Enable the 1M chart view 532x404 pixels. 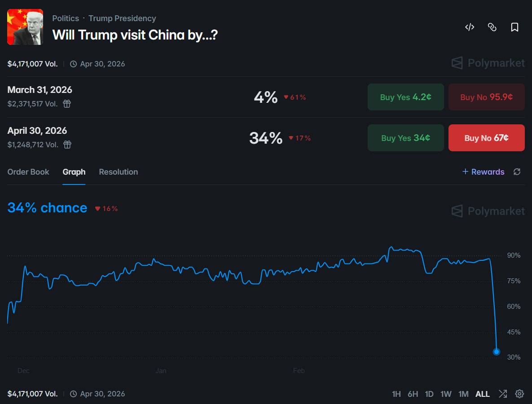click(463, 394)
